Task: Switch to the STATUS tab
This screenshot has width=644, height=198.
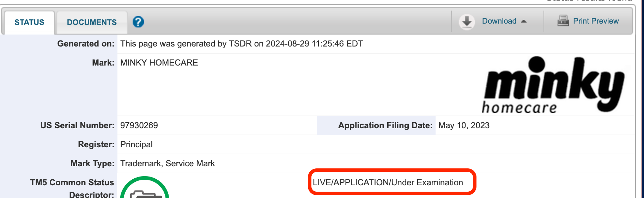Action: (x=29, y=22)
